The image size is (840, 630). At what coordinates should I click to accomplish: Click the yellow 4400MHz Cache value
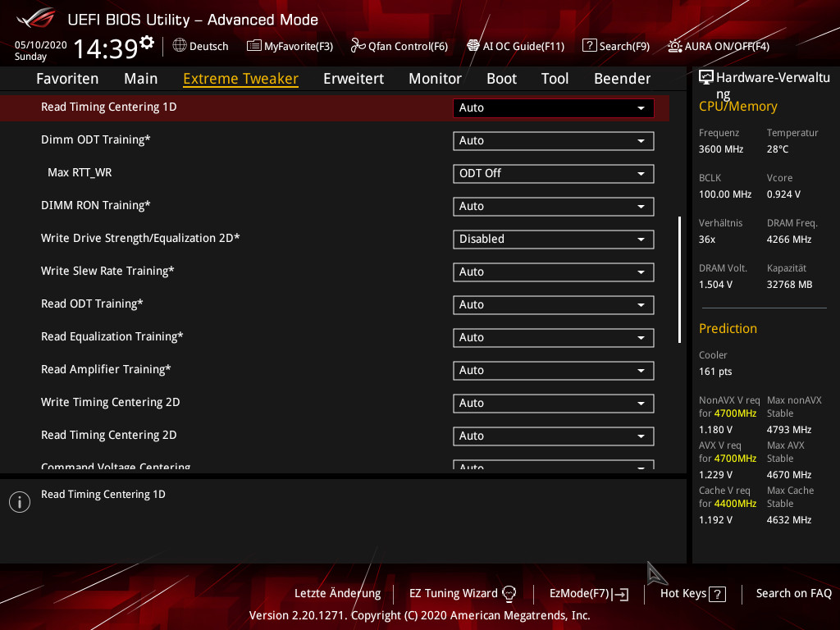[735, 504]
